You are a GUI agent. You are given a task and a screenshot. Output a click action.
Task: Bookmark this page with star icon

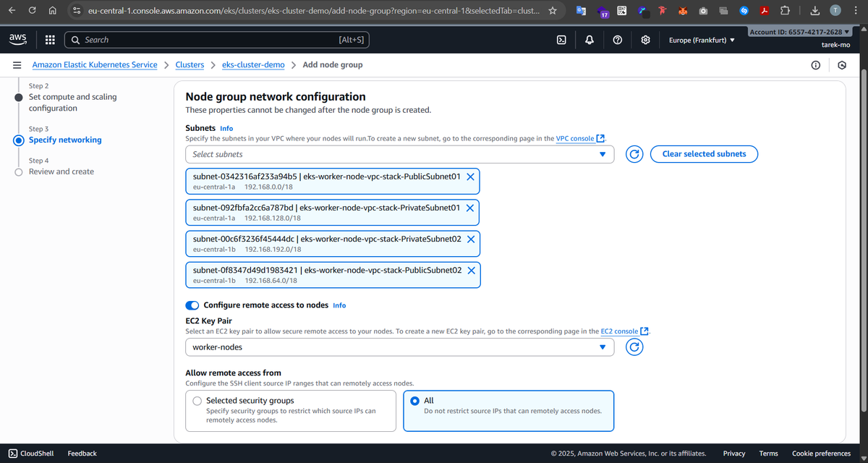coord(553,11)
